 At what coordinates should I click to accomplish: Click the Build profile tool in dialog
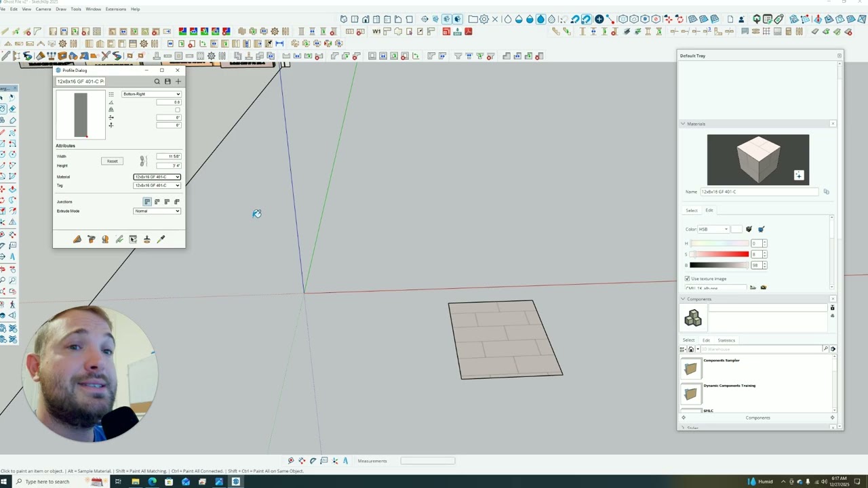pos(77,239)
